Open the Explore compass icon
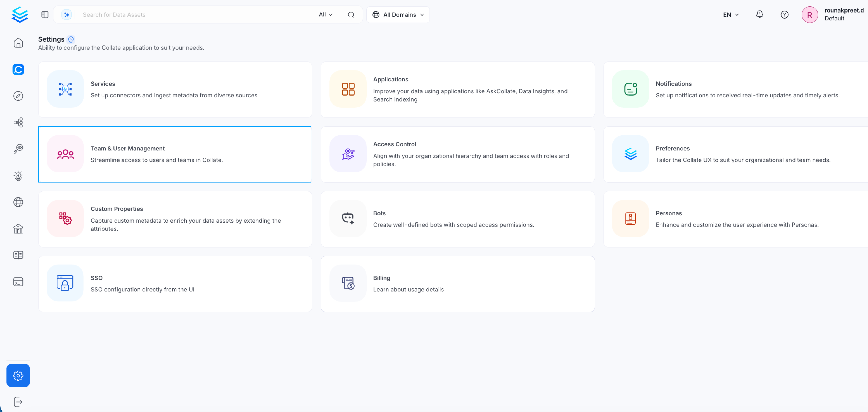This screenshot has height=412, width=868. [x=18, y=96]
